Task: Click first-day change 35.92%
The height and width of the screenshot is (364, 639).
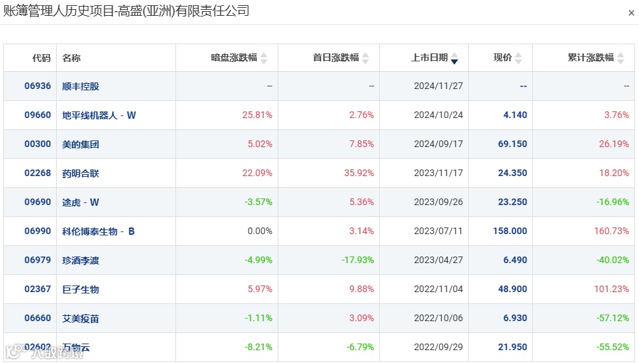Action: pyautogui.click(x=359, y=173)
